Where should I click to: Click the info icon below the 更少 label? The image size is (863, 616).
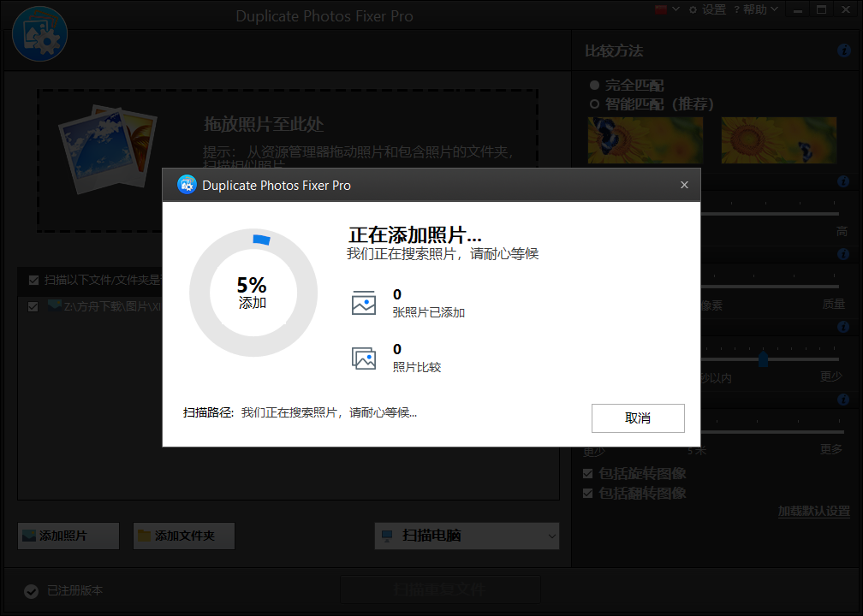click(843, 400)
